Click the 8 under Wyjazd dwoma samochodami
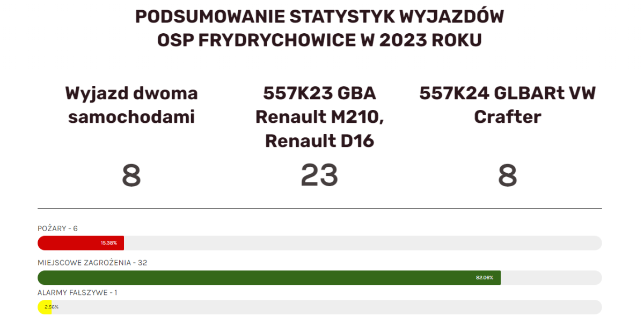 131,175
